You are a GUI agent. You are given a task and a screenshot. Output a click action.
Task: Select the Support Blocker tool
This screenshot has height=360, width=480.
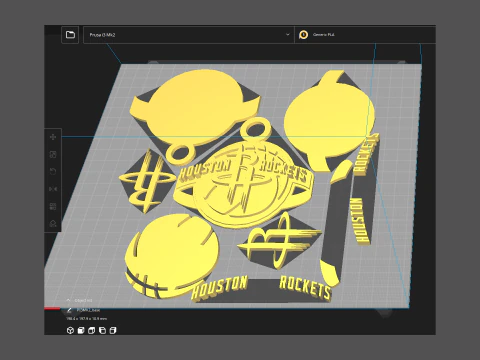53,224
